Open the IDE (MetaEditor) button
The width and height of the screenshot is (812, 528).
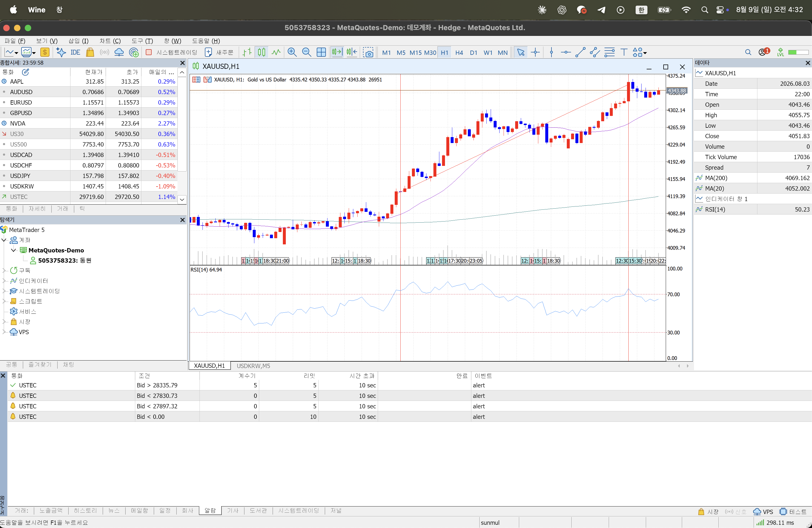pyautogui.click(x=75, y=52)
